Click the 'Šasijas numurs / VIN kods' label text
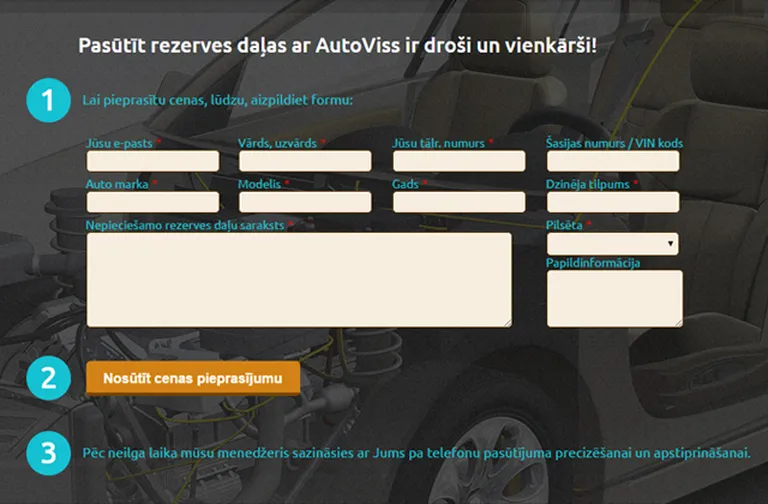This screenshot has height=504, width=768. tap(614, 143)
